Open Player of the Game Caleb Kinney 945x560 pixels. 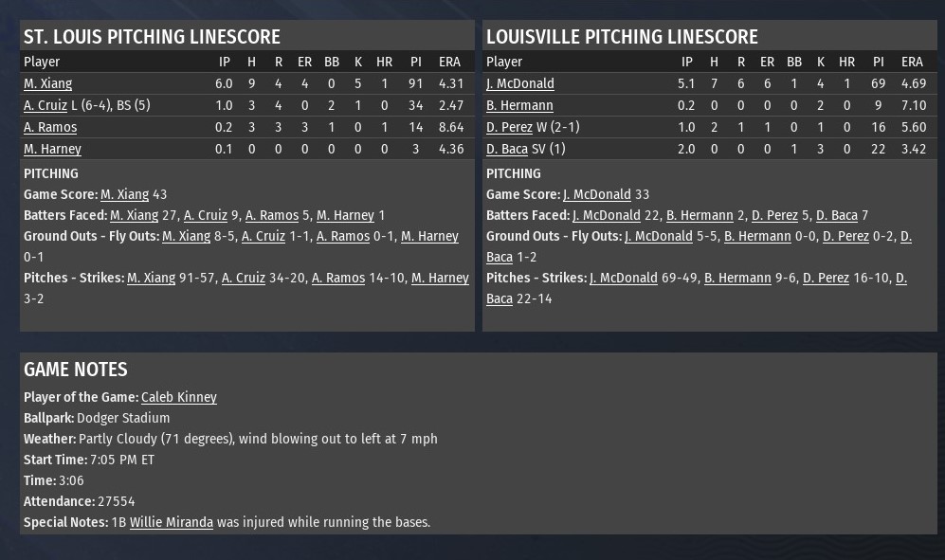point(178,397)
